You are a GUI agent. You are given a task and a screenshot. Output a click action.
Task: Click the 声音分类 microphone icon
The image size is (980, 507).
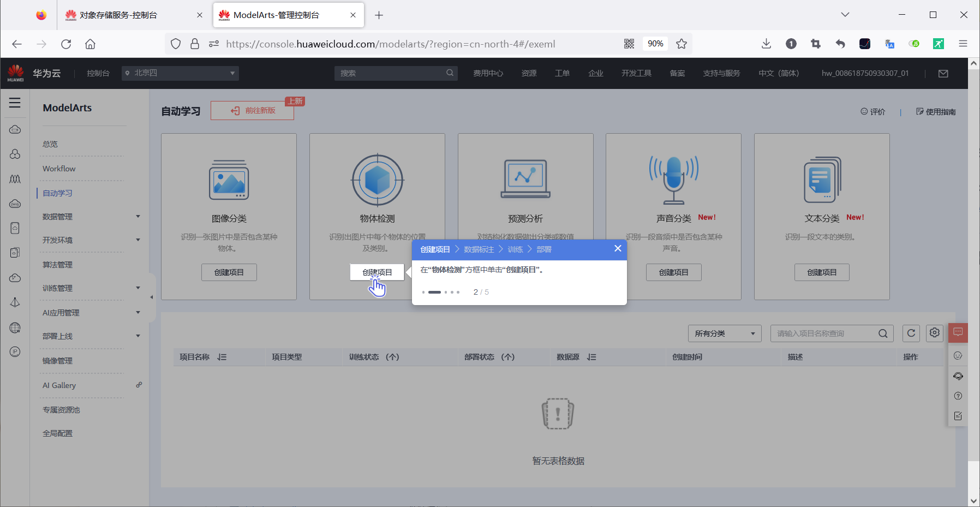click(674, 180)
